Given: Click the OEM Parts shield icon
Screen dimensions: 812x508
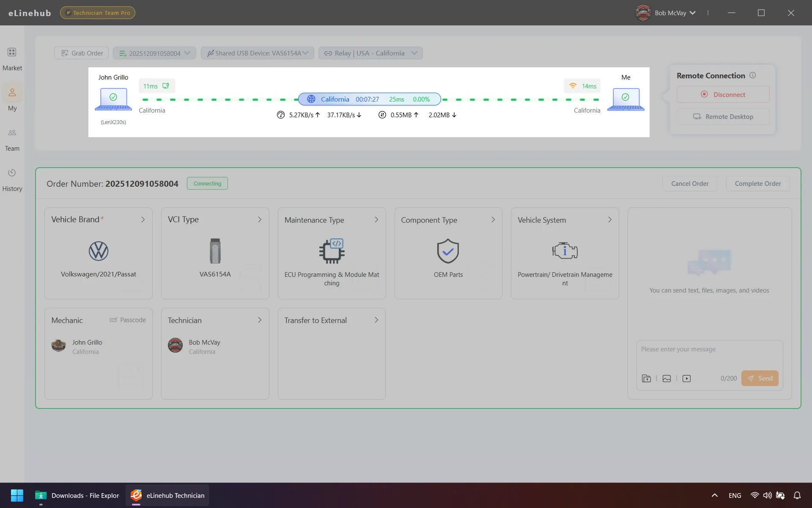Looking at the screenshot, I should 448,251.
